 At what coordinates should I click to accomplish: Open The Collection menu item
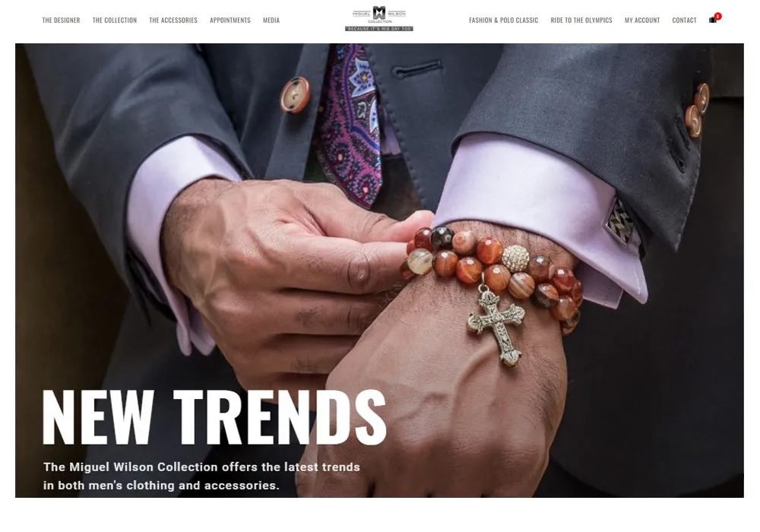click(115, 21)
